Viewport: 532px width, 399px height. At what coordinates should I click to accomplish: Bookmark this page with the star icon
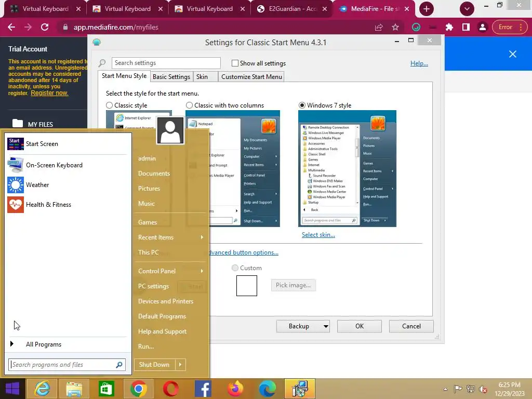pyautogui.click(x=395, y=27)
